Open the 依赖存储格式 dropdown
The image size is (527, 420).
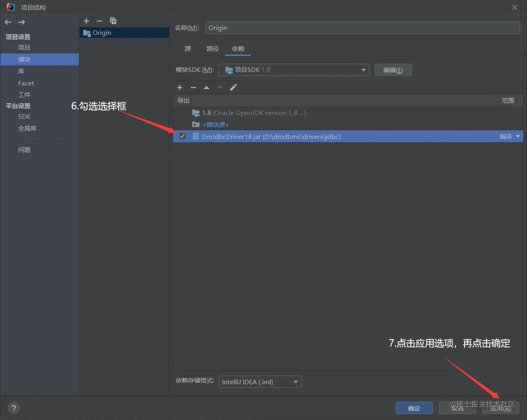click(260, 382)
